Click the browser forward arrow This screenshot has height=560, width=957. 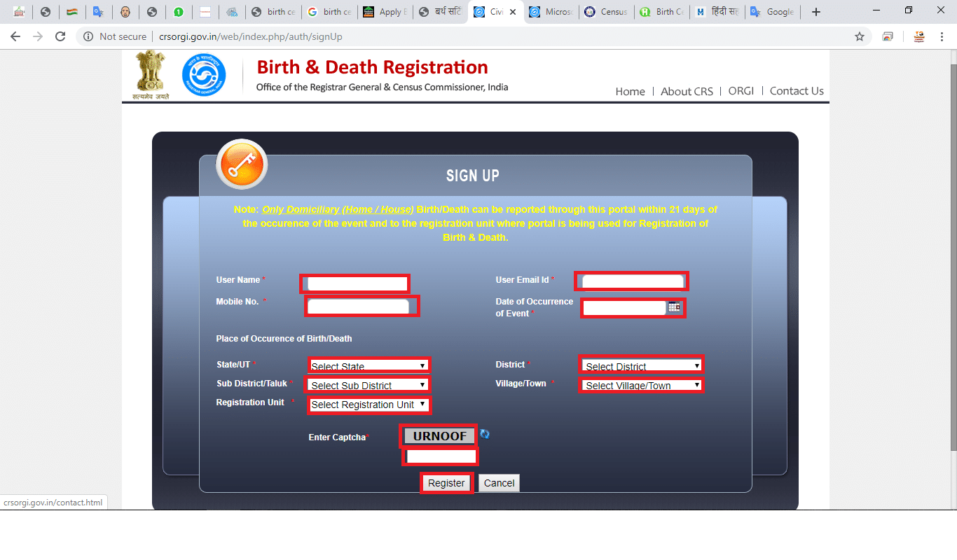tap(38, 36)
